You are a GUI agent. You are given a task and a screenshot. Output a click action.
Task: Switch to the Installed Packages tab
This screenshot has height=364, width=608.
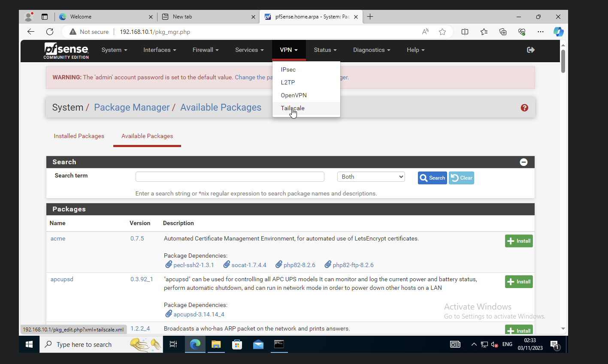pyautogui.click(x=79, y=136)
